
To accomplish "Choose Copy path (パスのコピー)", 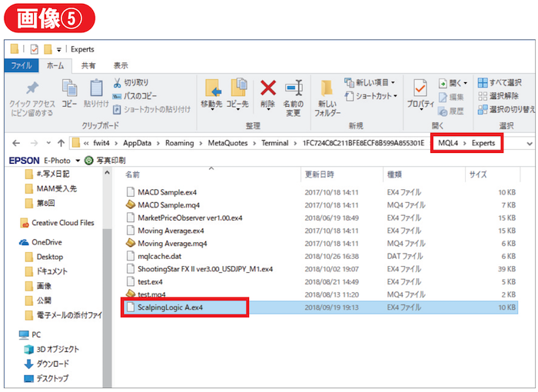I will pyautogui.click(x=134, y=96).
